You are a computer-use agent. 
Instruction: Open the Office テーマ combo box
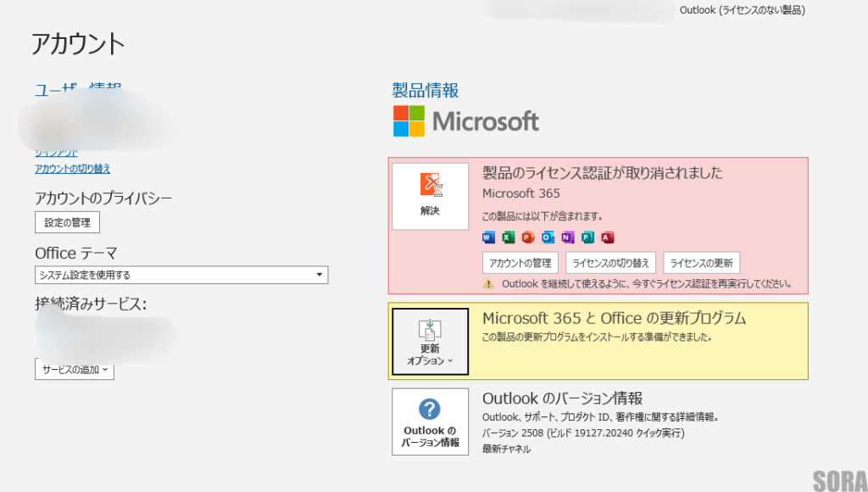coord(181,275)
